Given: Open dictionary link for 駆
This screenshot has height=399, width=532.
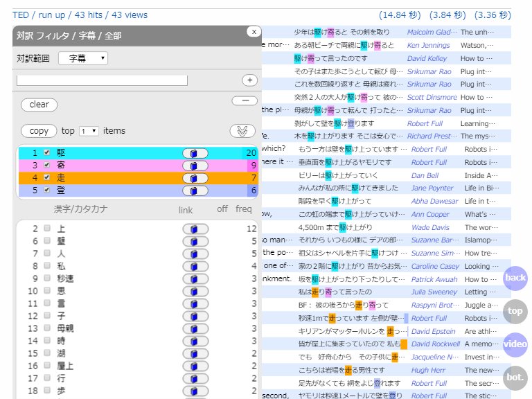Looking at the screenshot, I should pos(195,152).
